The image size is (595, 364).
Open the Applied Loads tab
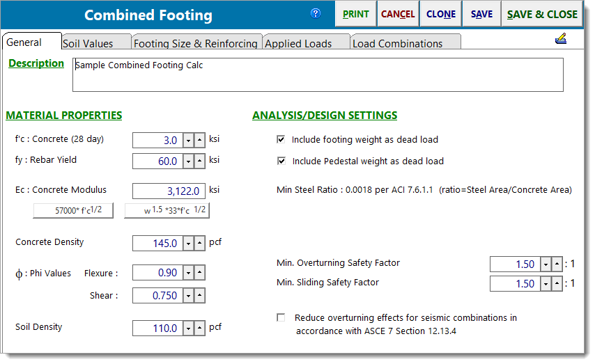coord(306,42)
